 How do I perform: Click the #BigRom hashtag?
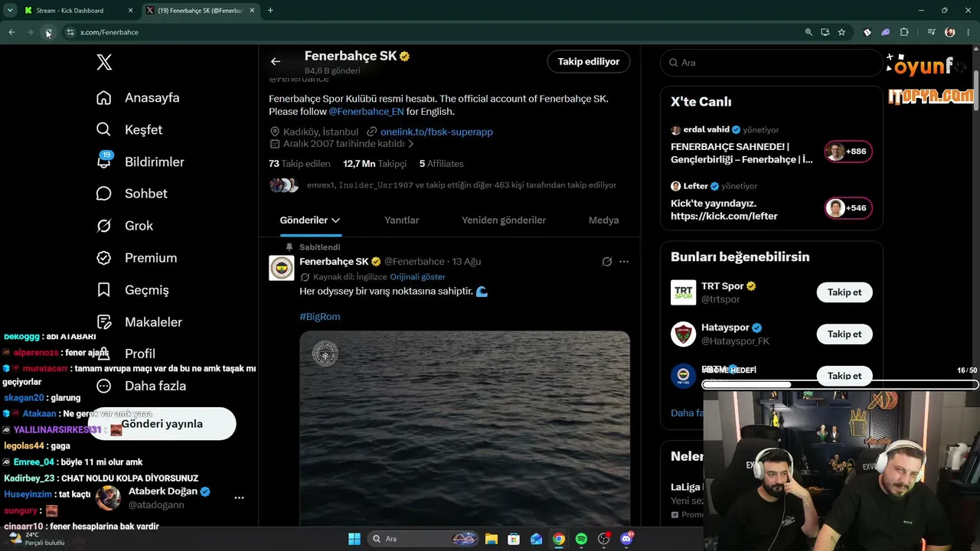(x=320, y=317)
